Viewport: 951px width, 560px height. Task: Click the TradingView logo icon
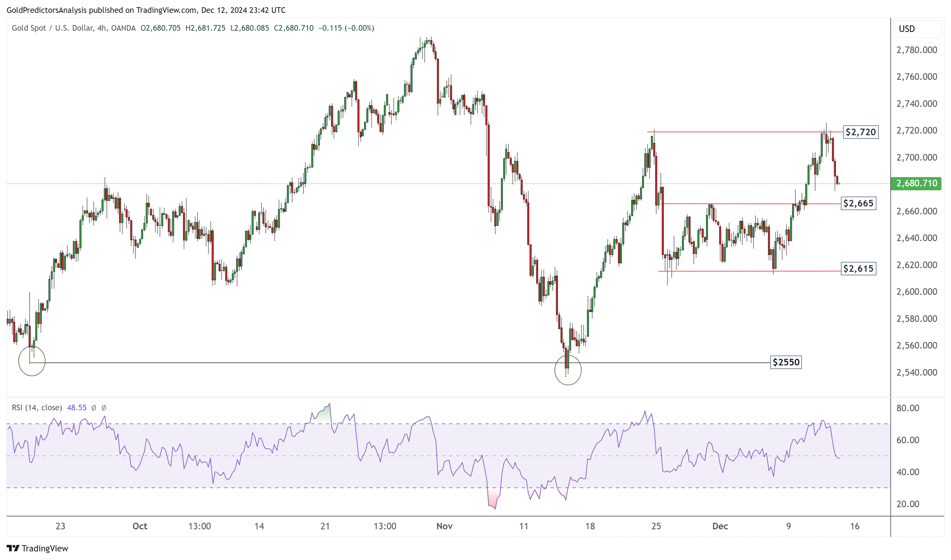click(13, 548)
